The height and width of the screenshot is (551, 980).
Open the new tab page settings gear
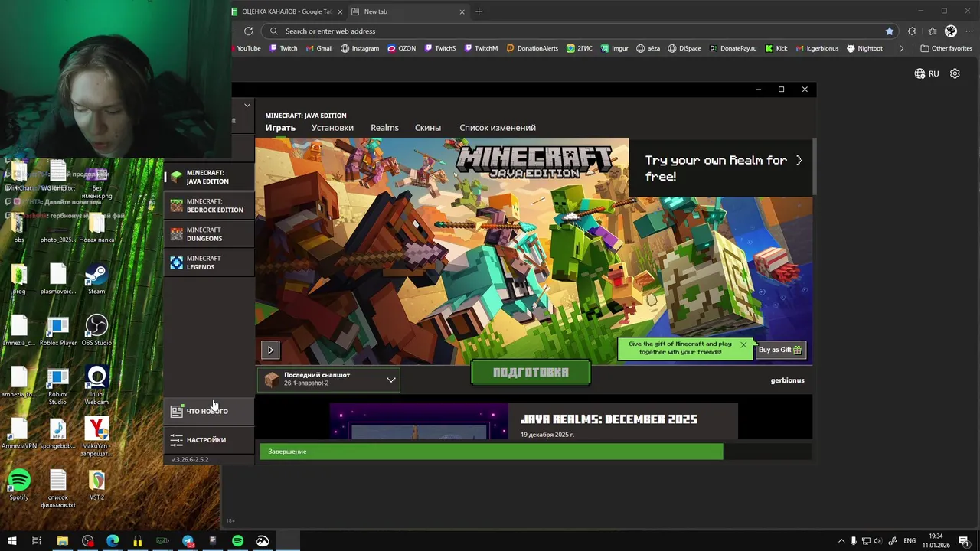tap(955, 73)
